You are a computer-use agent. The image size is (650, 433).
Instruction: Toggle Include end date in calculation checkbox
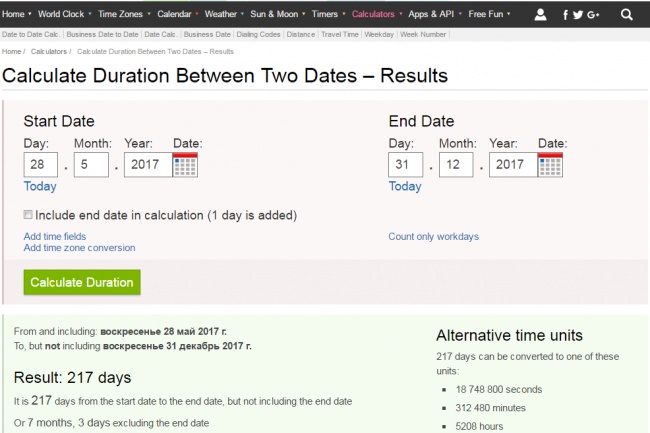28,215
